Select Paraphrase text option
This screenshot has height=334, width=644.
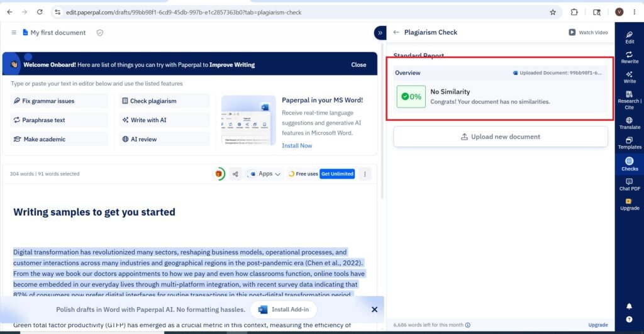[59, 120]
